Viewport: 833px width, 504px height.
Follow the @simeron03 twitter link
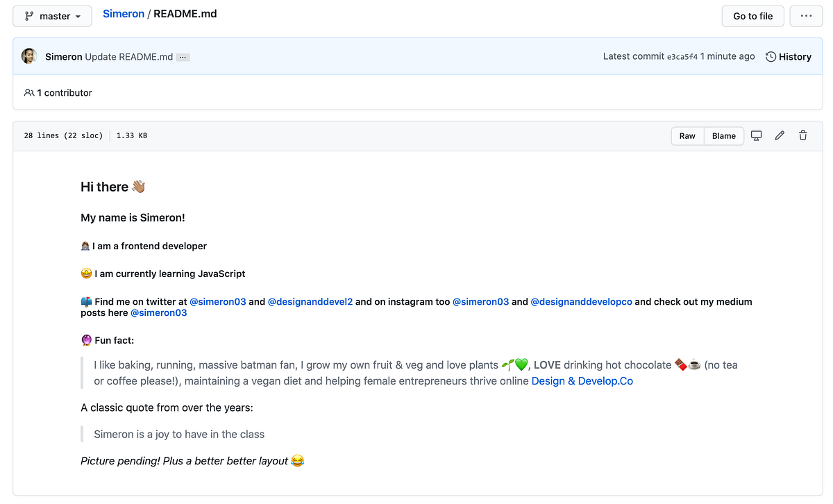click(218, 301)
